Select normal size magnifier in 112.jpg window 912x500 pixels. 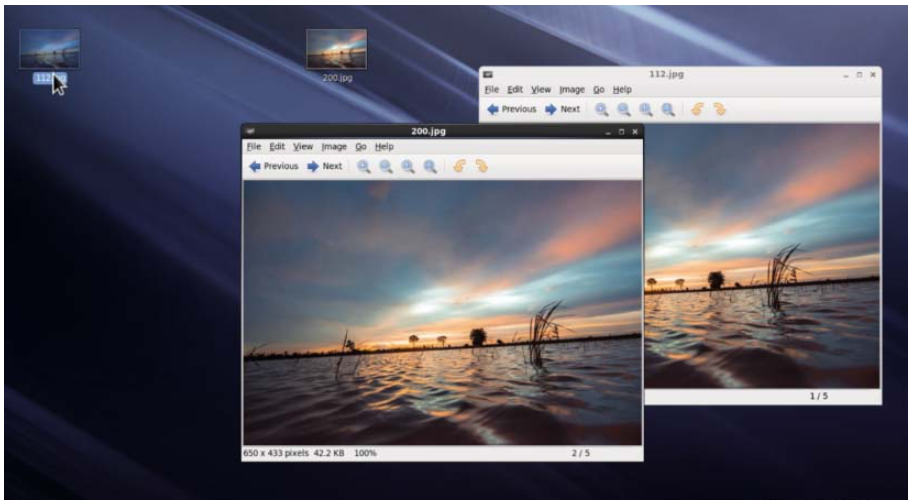[x=646, y=109]
